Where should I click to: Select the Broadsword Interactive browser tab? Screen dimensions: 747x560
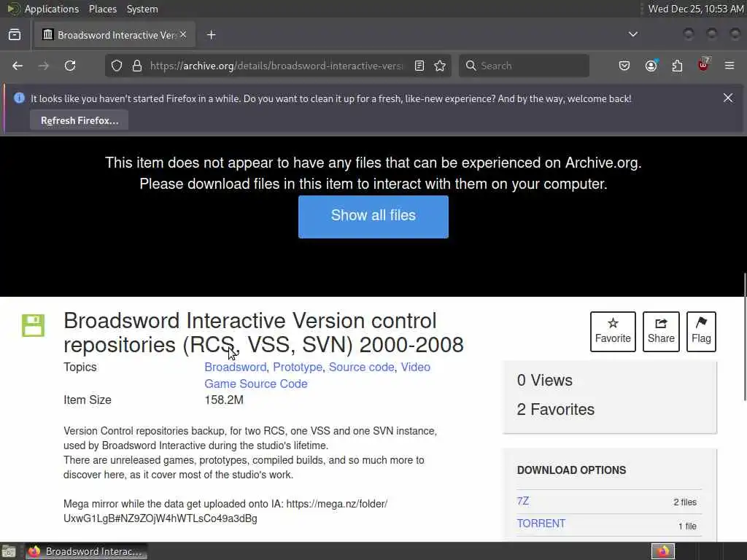tap(115, 35)
